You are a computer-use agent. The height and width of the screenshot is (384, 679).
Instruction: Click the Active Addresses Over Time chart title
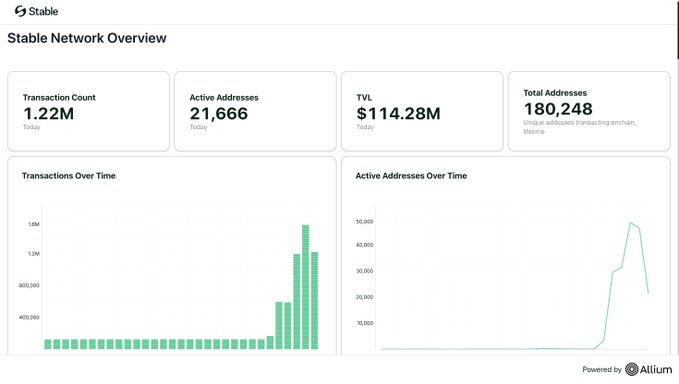tap(411, 176)
